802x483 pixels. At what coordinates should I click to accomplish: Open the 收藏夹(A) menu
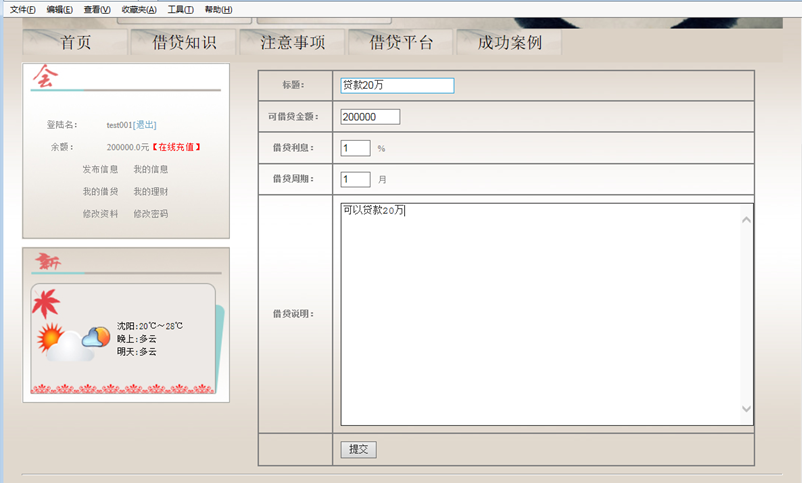pos(139,10)
